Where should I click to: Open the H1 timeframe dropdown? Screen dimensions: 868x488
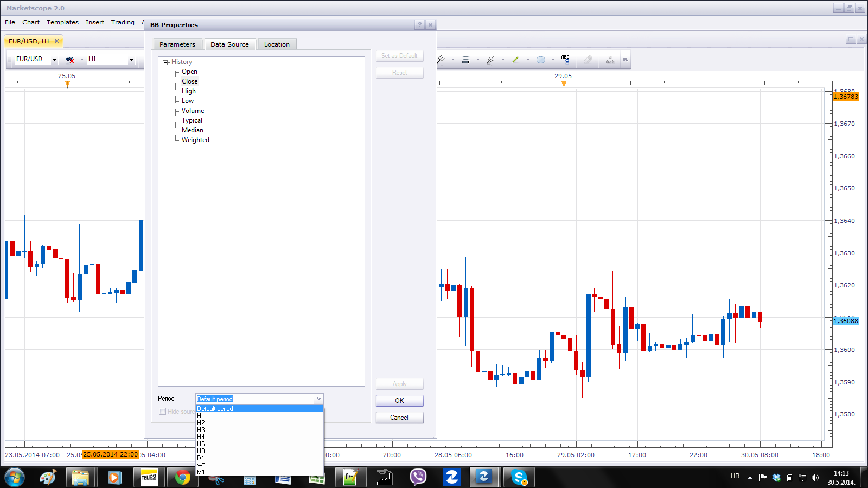click(x=131, y=60)
